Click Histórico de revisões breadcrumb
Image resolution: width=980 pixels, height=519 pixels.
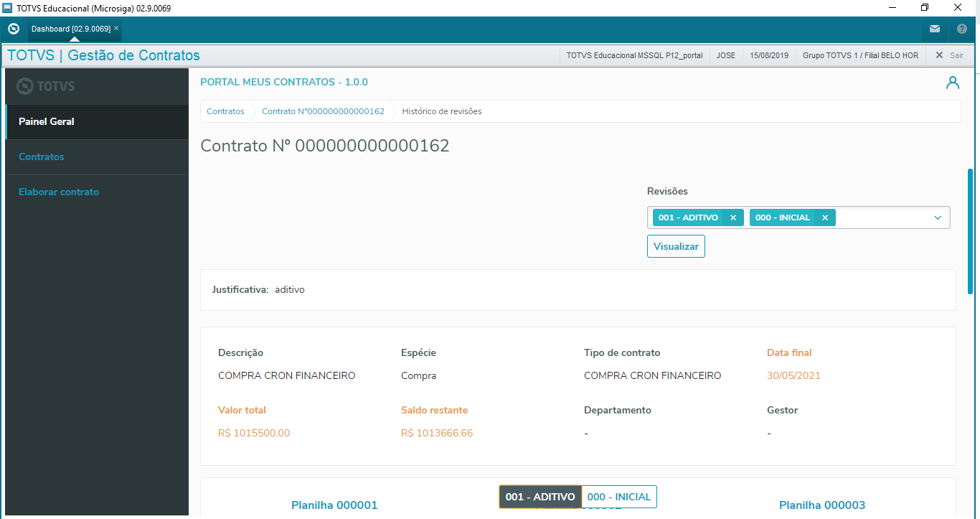tap(442, 111)
